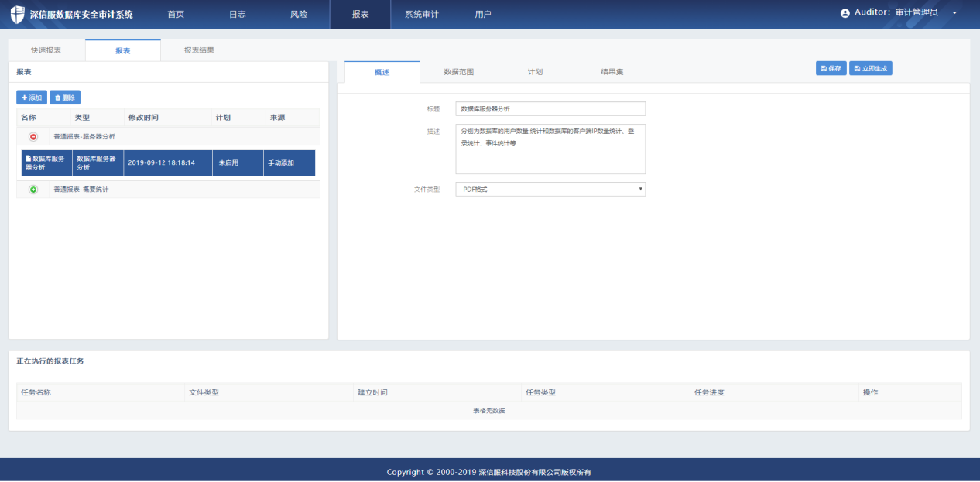Open the Auditor account dropdown arrow

pos(954,13)
